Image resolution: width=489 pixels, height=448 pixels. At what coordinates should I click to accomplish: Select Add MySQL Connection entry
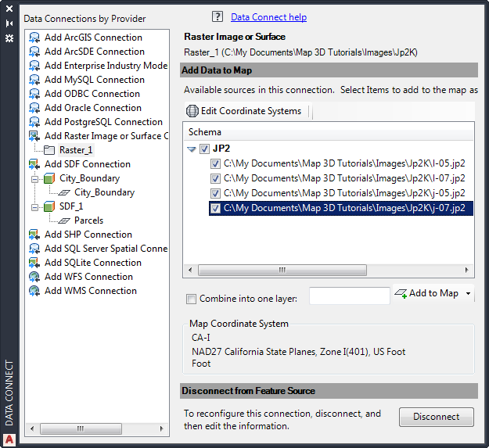95,80
